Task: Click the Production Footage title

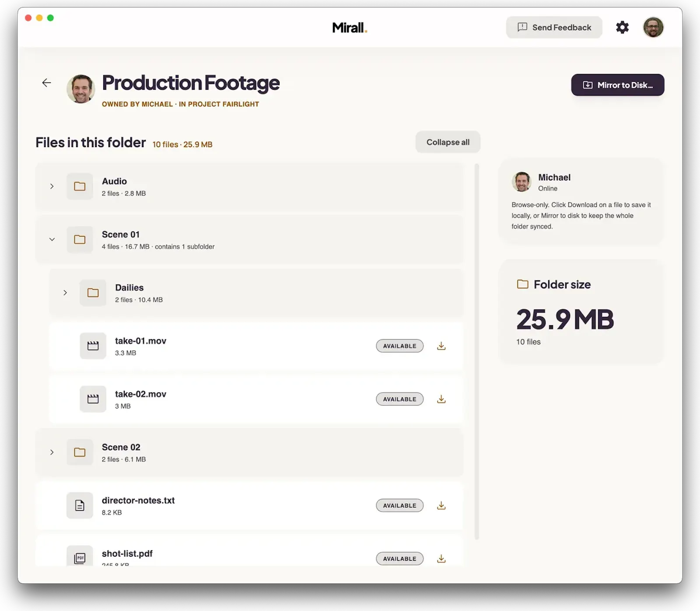Action: pos(191,83)
